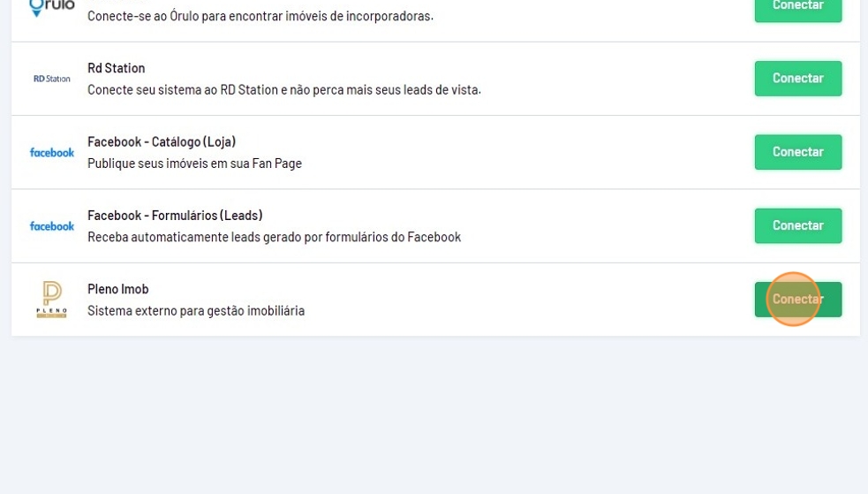868x494 pixels.
Task: Click the RD Station logo
Action: tap(51, 79)
